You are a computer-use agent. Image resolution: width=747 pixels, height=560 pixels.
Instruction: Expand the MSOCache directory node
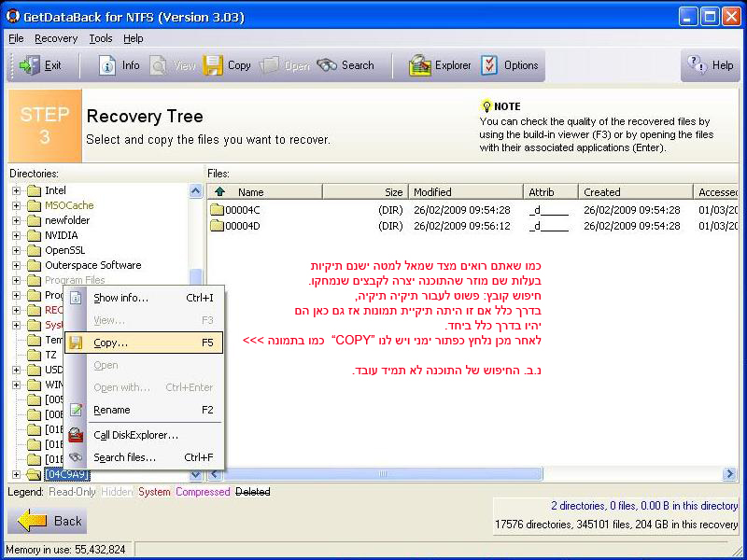coord(16,205)
